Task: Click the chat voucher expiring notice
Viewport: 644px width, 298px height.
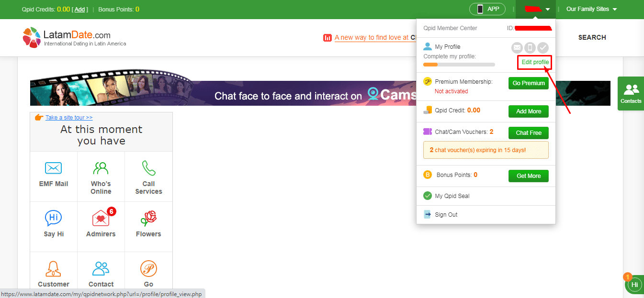Action: 486,150
